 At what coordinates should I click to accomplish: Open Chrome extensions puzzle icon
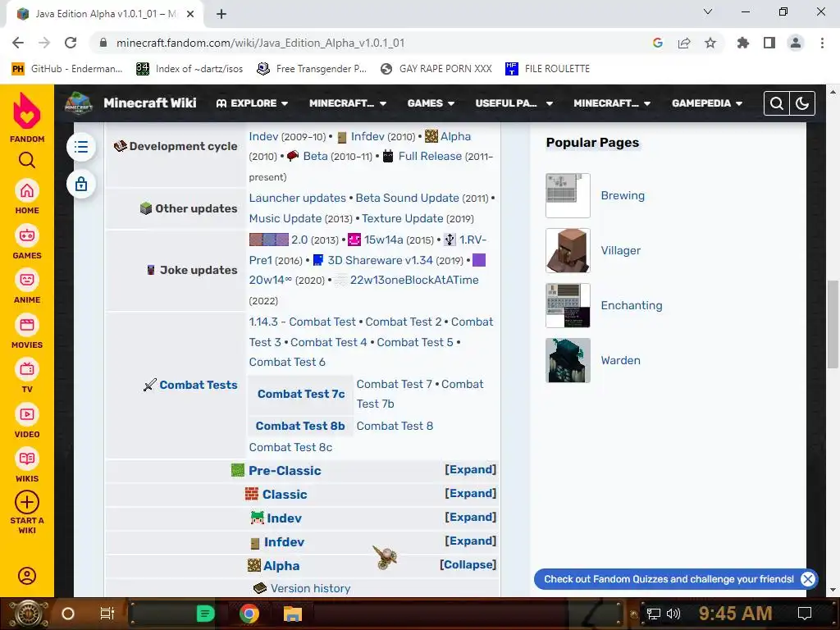pyautogui.click(x=743, y=43)
